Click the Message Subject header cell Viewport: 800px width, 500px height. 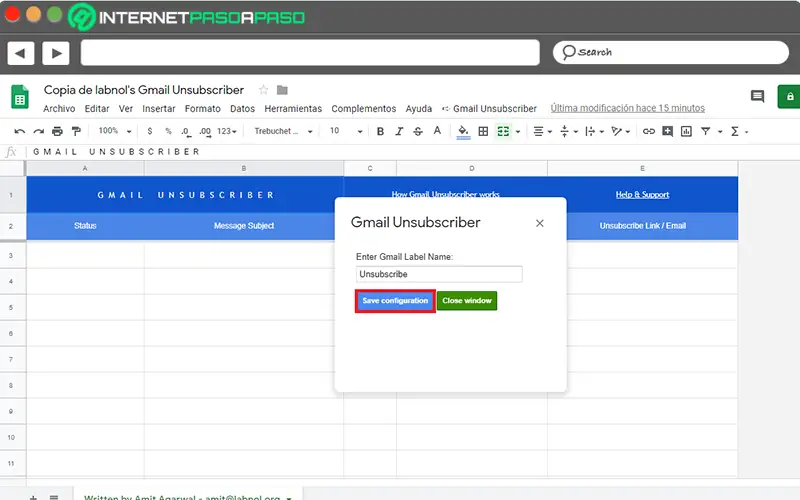[244, 226]
